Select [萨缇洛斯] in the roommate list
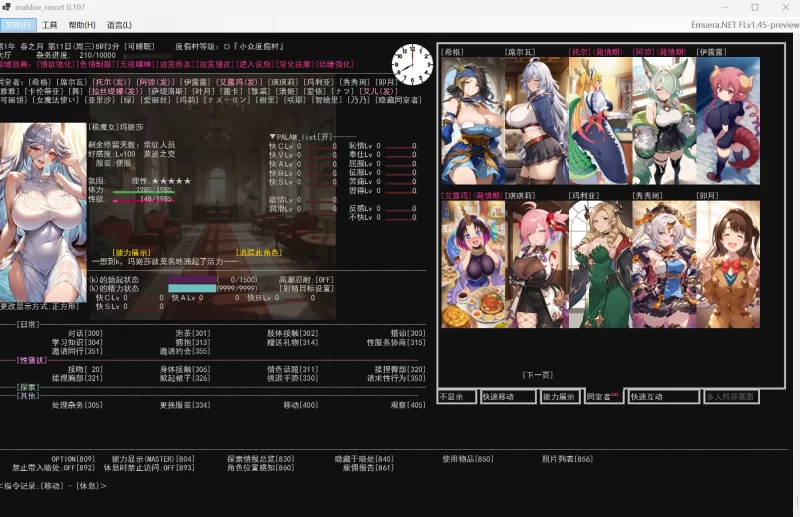Screen dimensions: 800x517 (x=167, y=91)
